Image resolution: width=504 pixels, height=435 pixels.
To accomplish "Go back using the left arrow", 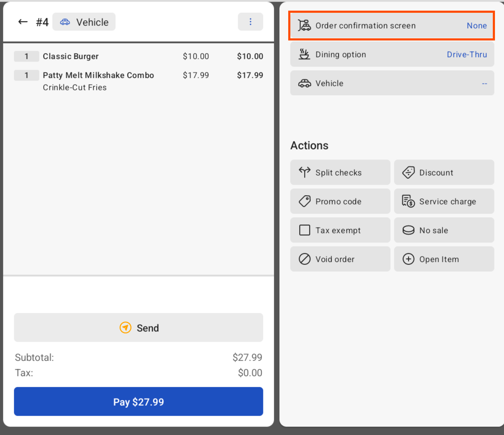I will pos(23,22).
